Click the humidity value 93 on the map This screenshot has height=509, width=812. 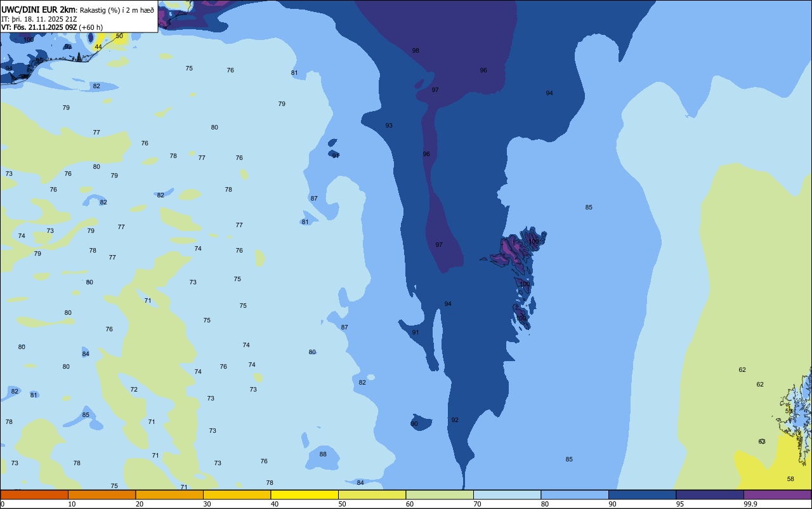pyautogui.click(x=389, y=126)
